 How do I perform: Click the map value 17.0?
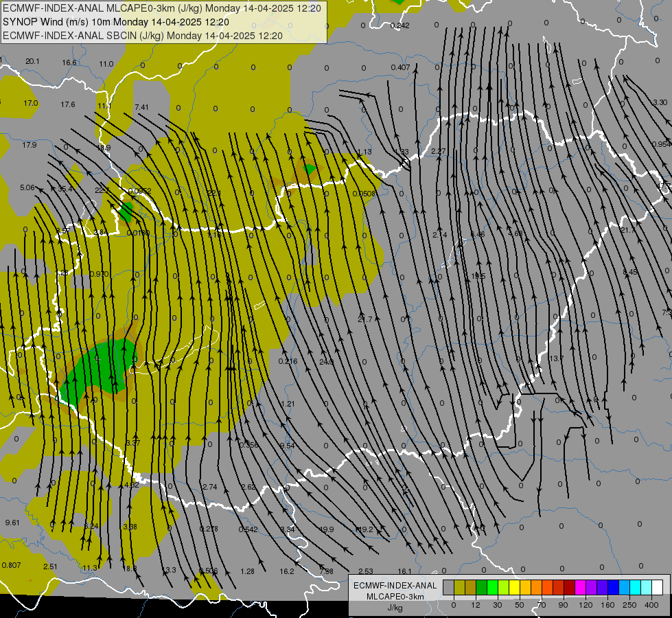point(31,104)
